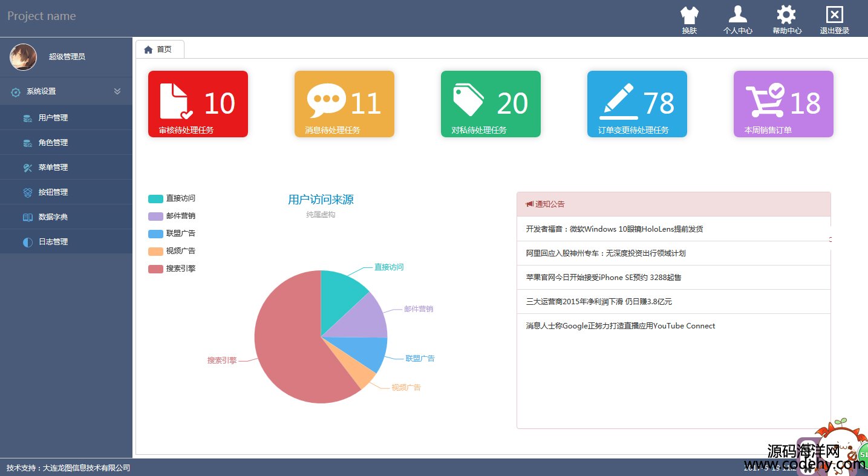Image resolution: width=868 pixels, height=476 pixels.
Task: Open personal center user icon
Action: coord(737,15)
